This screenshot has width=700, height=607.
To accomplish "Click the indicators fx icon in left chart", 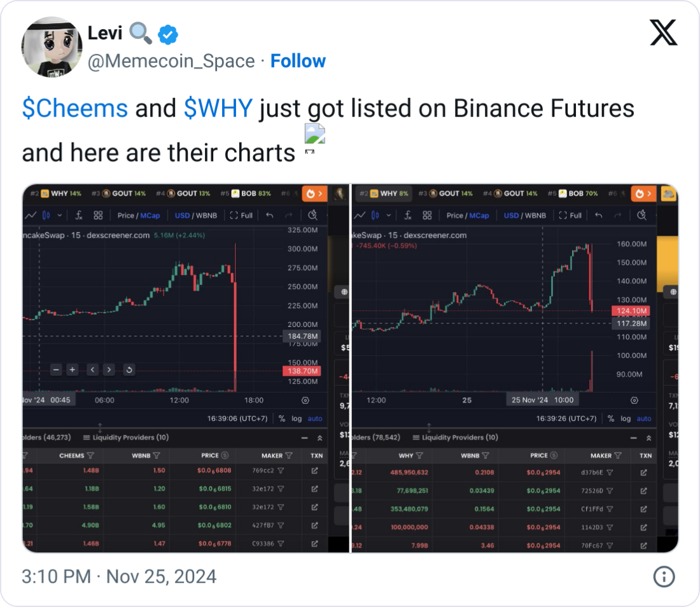I will 79,215.
